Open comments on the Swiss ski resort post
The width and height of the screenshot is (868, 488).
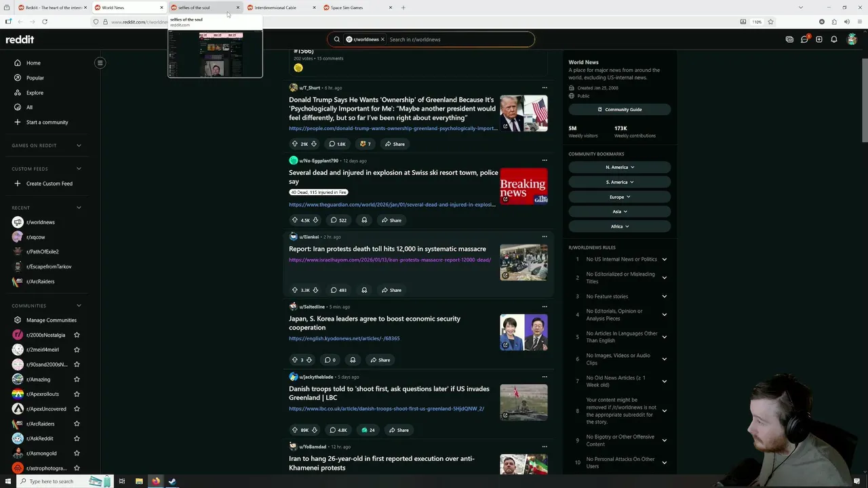[338, 220]
